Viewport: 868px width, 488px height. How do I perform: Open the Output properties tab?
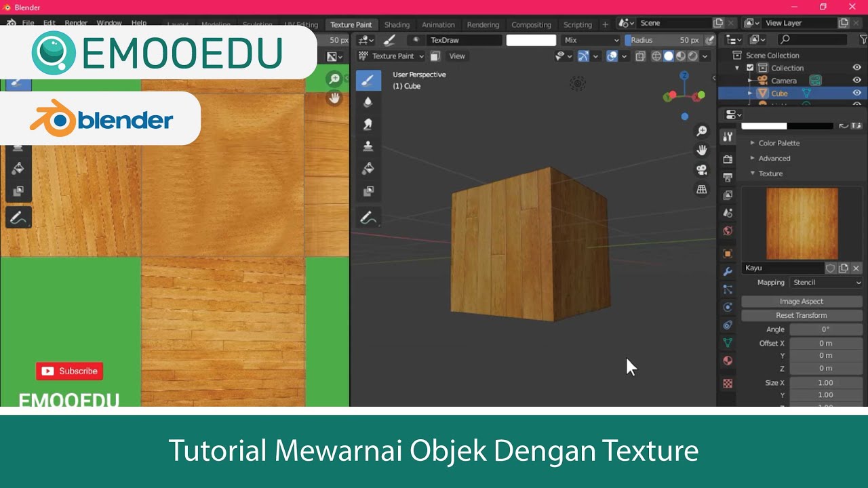coord(728,177)
